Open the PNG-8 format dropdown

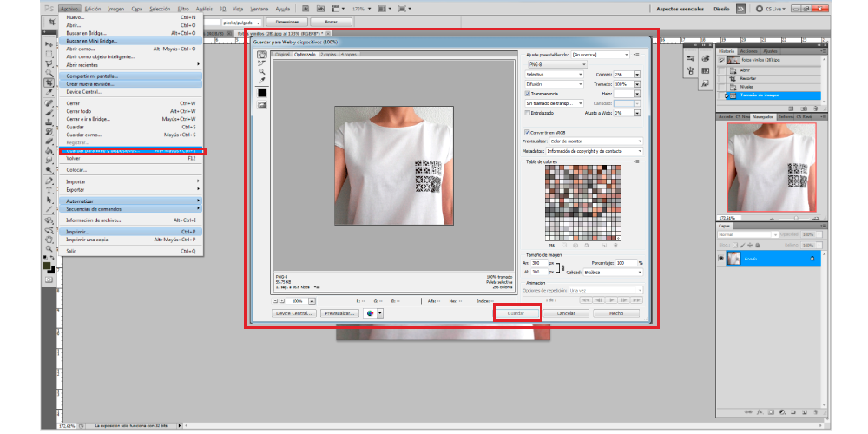556,64
